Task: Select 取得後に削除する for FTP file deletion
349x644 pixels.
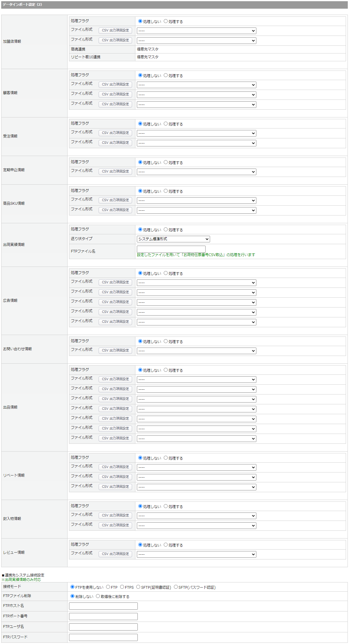Action: tap(98, 596)
